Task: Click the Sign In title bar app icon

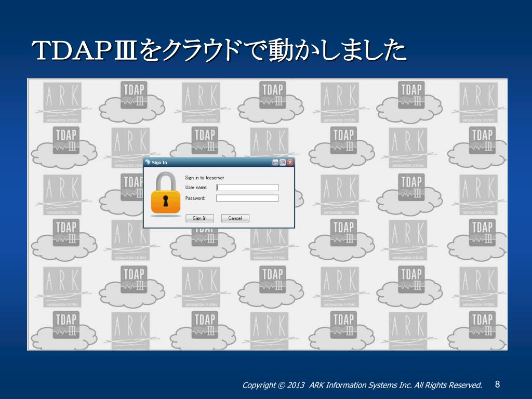Action: pos(147,162)
